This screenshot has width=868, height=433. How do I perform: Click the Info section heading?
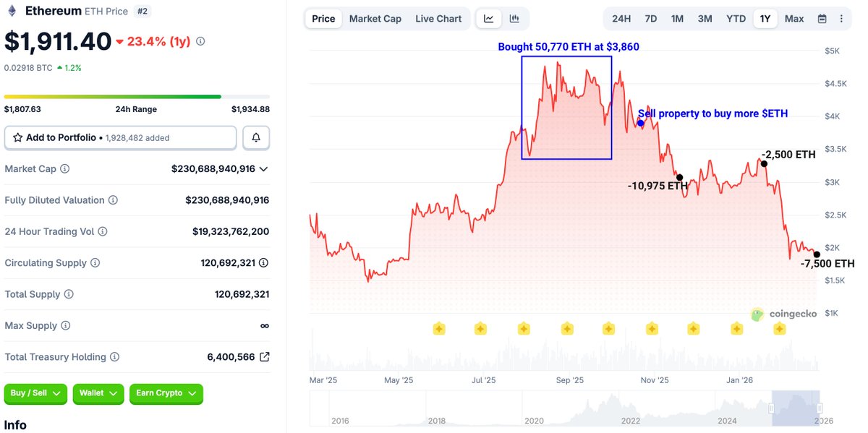[15, 425]
